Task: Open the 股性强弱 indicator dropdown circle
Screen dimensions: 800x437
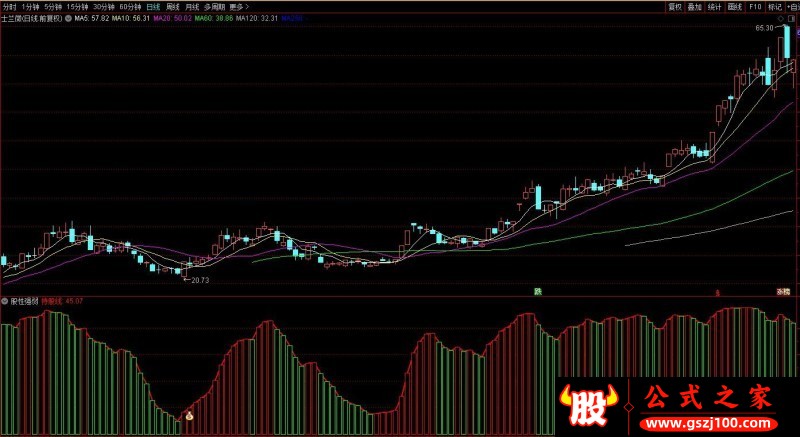Action: click(x=5, y=301)
